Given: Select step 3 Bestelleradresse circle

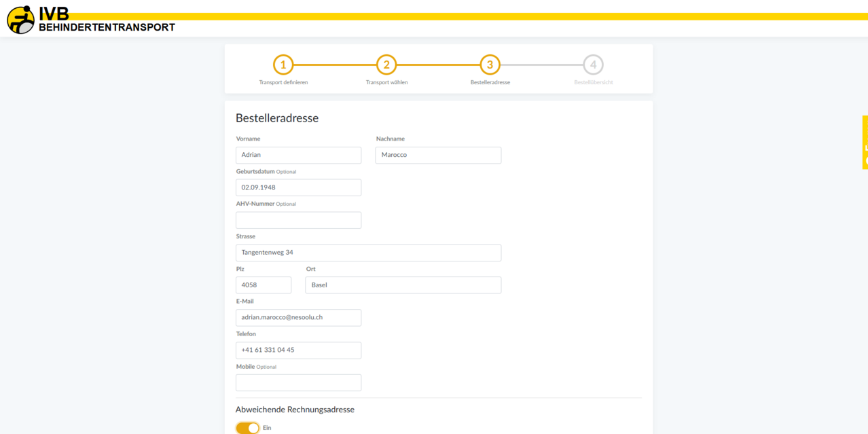Looking at the screenshot, I should (490, 65).
